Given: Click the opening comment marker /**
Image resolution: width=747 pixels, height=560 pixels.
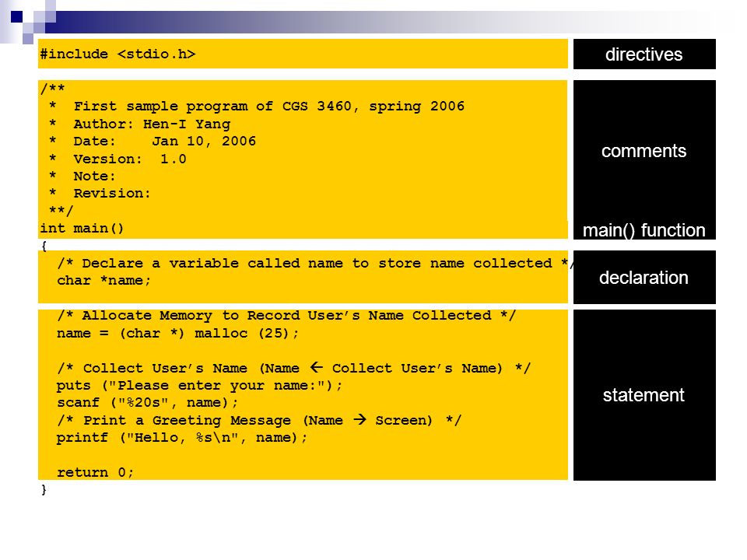Looking at the screenshot, I should [52, 88].
